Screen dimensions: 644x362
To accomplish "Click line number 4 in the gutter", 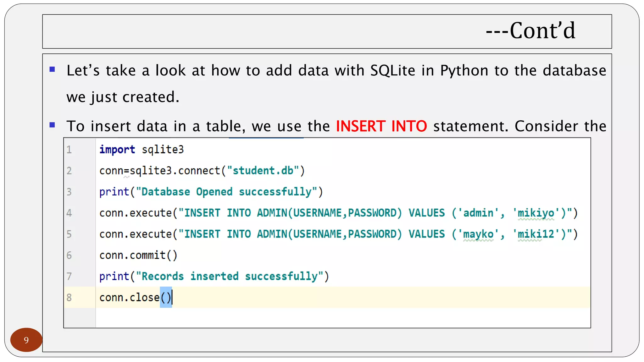I will point(69,213).
